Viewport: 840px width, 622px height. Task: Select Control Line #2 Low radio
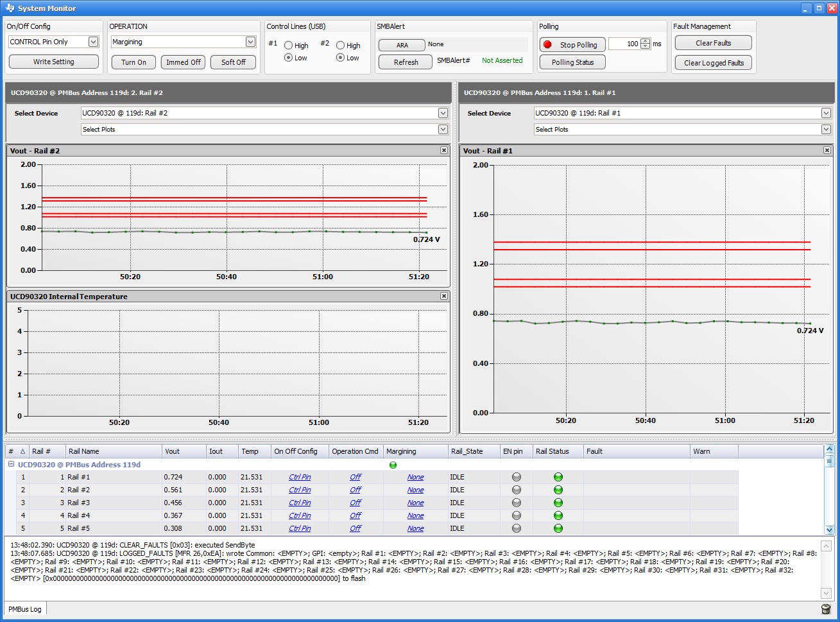coord(340,58)
